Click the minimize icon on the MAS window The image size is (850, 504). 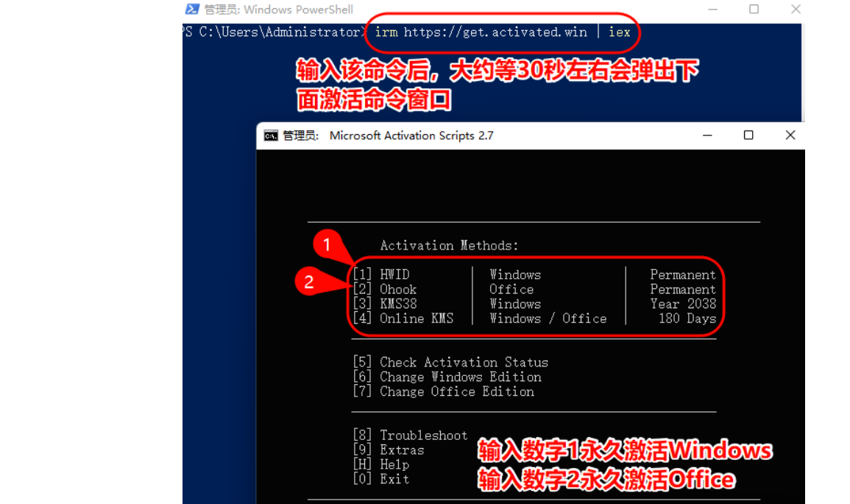click(x=707, y=135)
